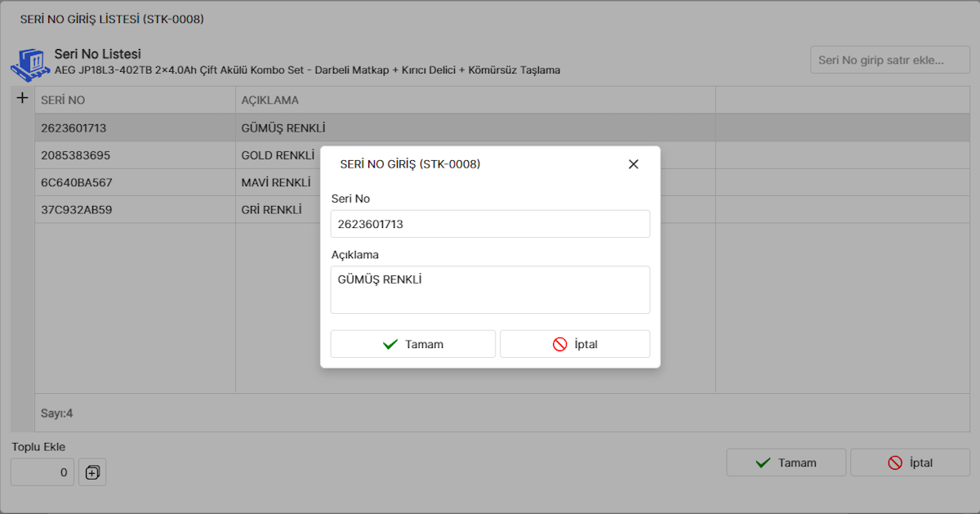The image size is (980, 514).
Task: Click the Seri No input field
Action: [490, 224]
